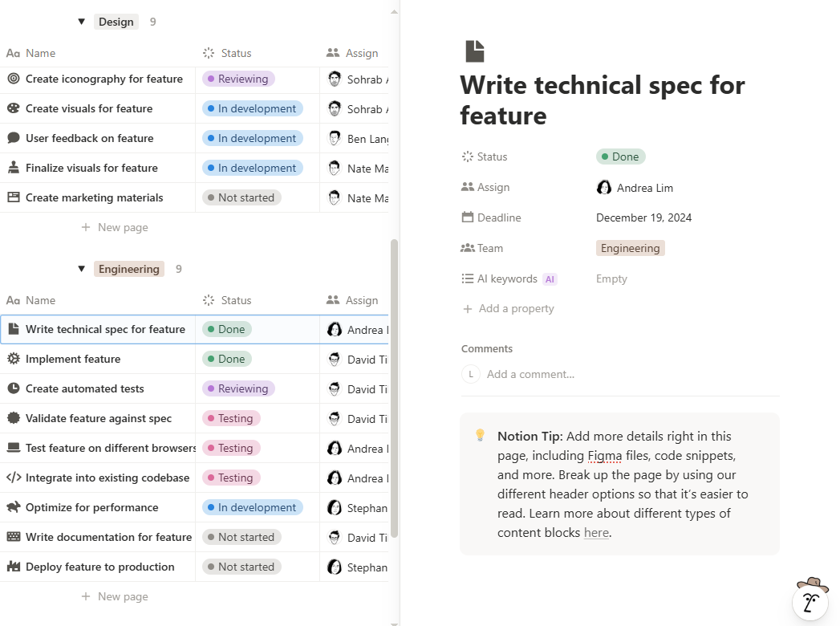Click the Design group label
The image size is (840, 626).
pos(116,22)
